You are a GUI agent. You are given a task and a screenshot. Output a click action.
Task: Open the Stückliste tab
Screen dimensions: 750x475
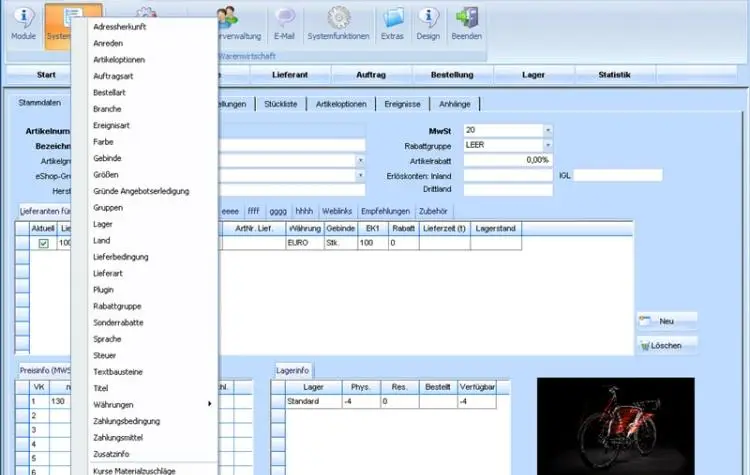point(281,104)
